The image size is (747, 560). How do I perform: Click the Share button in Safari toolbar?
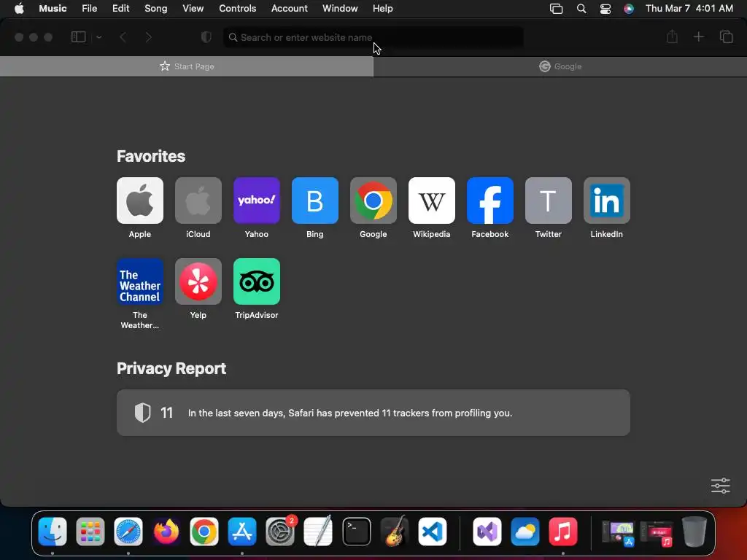[672, 36]
